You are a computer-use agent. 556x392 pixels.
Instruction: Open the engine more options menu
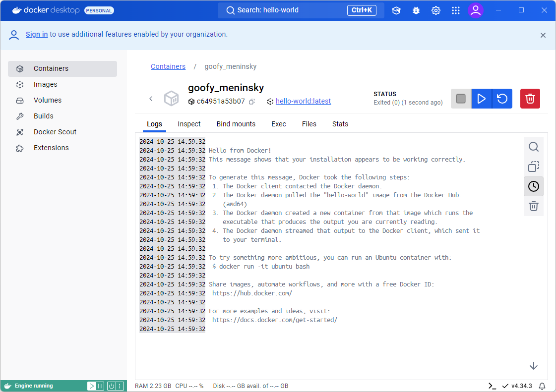click(120, 386)
